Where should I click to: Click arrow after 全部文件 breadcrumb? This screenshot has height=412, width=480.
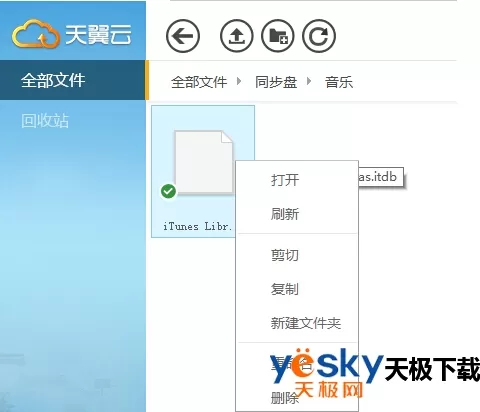[x=239, y=81]
